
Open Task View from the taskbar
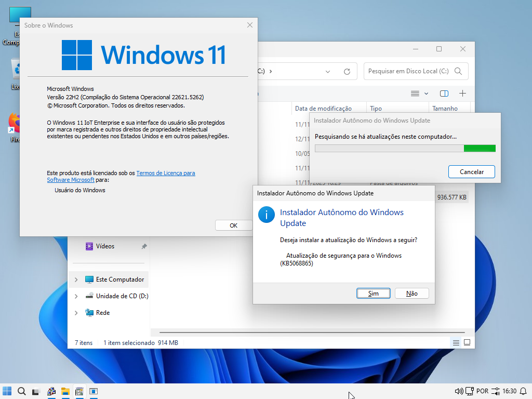coord(36,391)
